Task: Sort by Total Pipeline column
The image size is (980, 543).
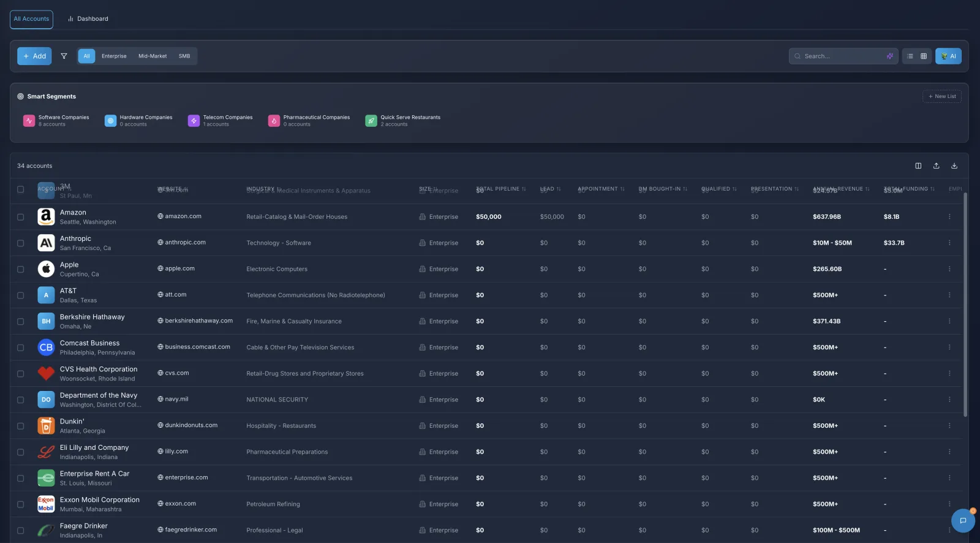Action: [x=501, y=189]
